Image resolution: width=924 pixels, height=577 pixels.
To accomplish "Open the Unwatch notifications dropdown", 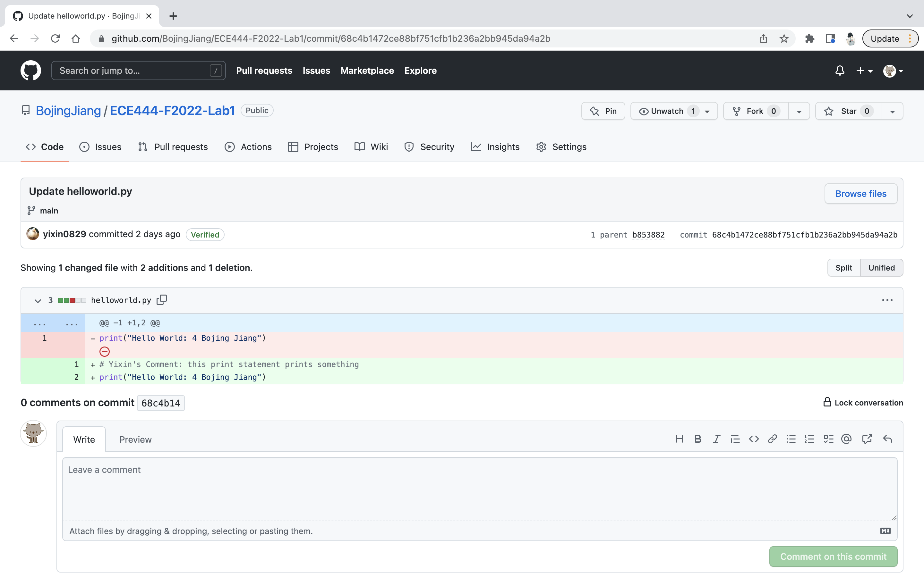I will (x=674, y=111).
